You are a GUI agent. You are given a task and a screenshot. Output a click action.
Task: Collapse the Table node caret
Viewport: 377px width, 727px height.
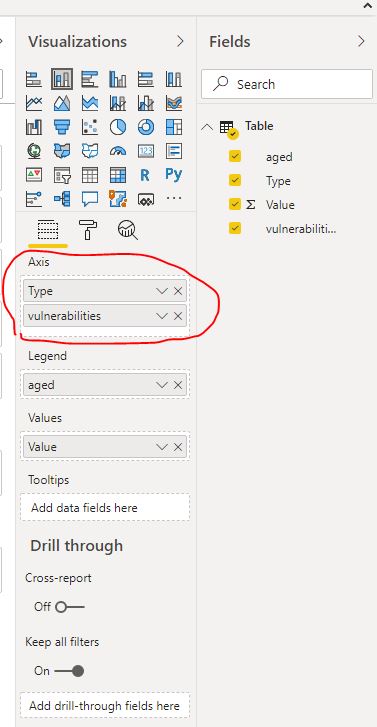[x=207, y=127]
